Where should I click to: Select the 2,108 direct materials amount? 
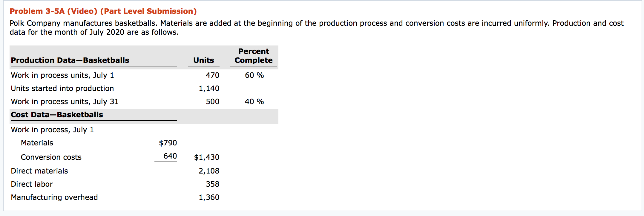(209, 171)
